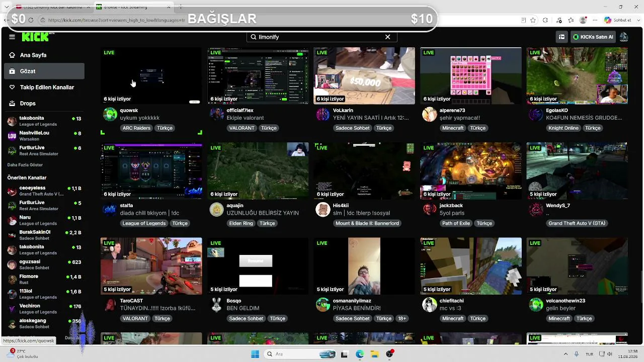Viewport: 644px width, 362px height.
Task: Click the taskbar Ara search box
Action: [300, 354]
